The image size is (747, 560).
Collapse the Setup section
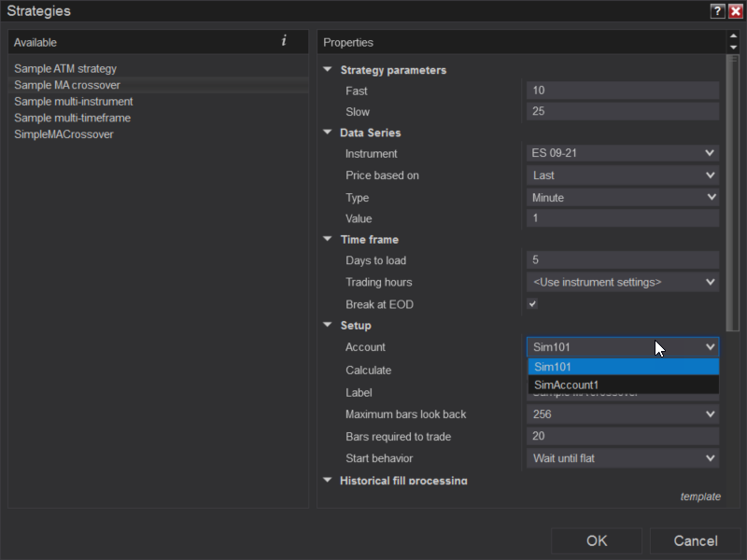tap(327, 326)
